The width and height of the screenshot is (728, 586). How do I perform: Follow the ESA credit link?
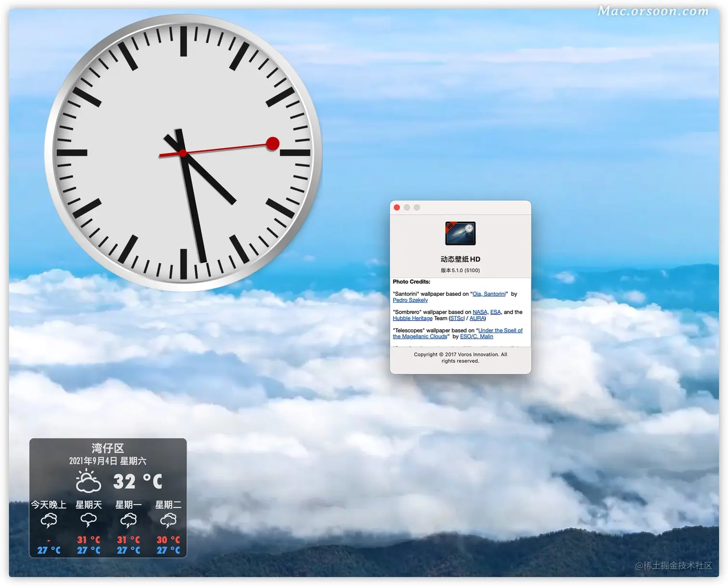pyautogui.click(x=495, y=312)
